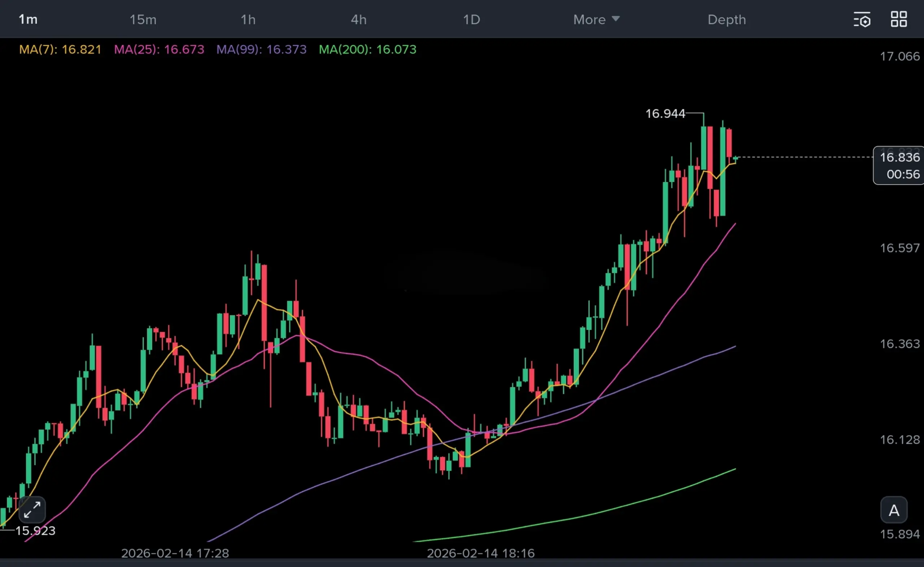Expand the More timeframes dropdown
The width and height of the screenshot is (924, 567).
point(589,19)
